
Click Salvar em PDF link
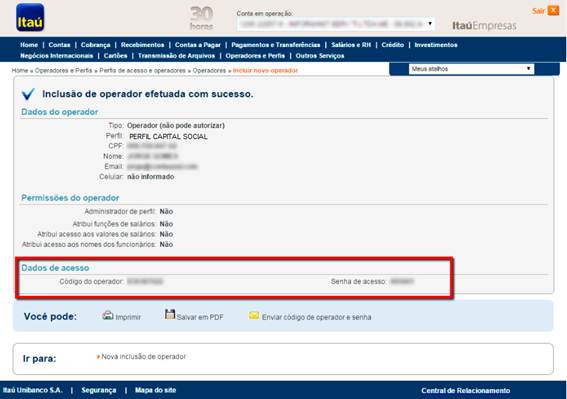click(200, 317)
